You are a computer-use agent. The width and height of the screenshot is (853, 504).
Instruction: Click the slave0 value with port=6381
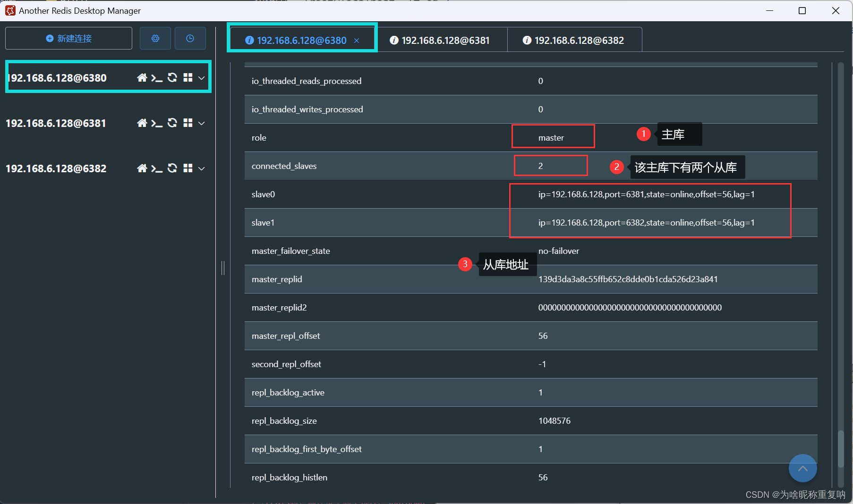pos(647,194)
